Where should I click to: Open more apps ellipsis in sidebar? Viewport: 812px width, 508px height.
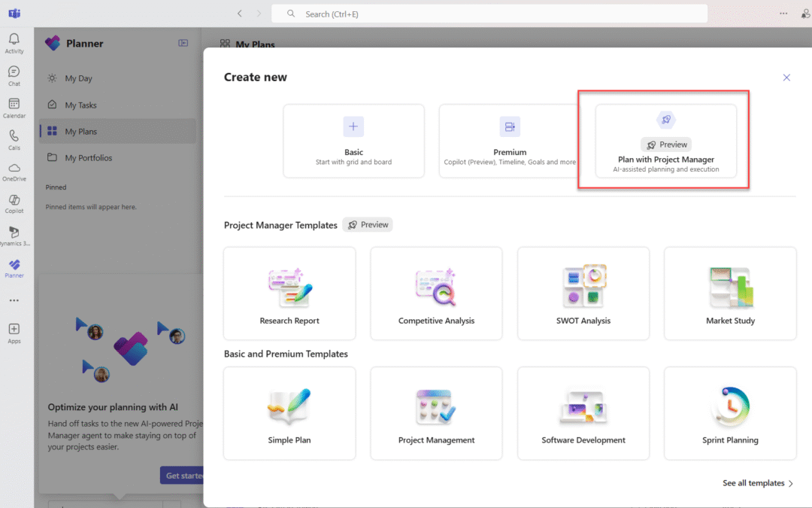click(14, 300)
